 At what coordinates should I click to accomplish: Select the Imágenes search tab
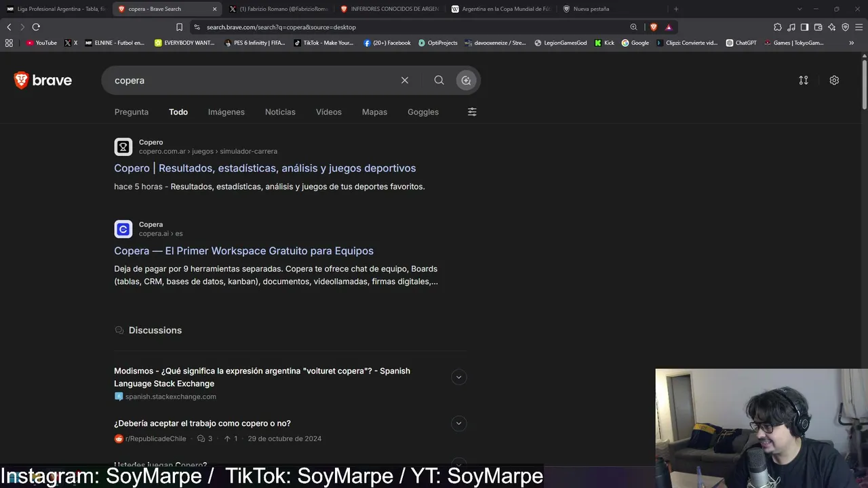226,112
